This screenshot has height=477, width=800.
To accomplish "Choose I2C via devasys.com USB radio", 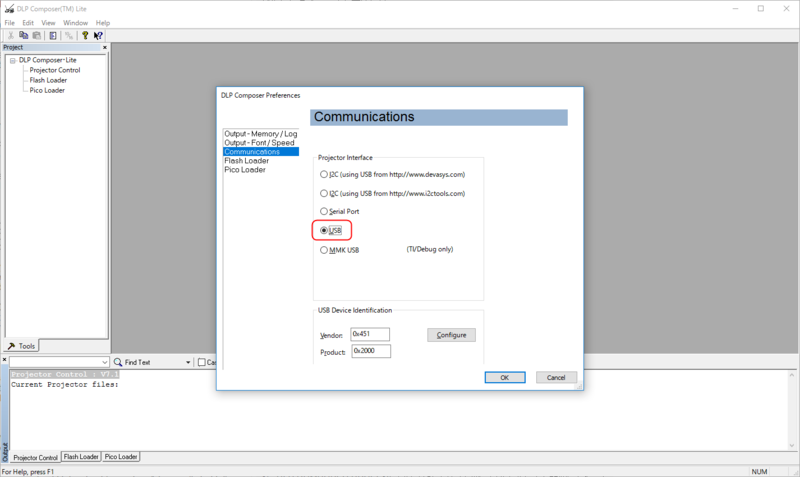I will [x=323, y=174].
